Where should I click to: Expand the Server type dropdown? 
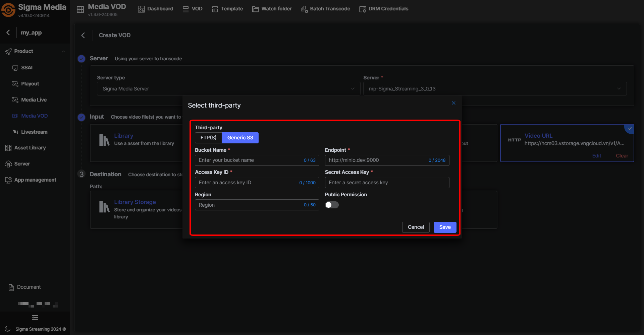coord(228,89)
